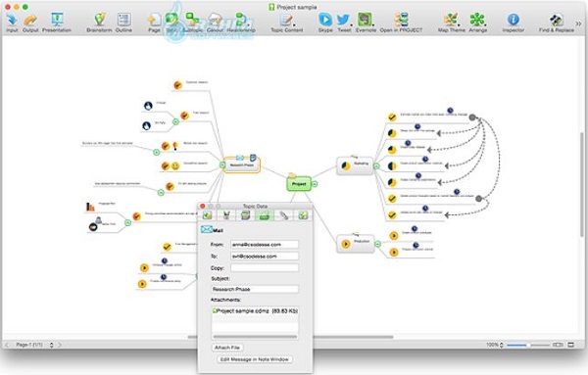Select the last tab in Topic Data
Viewport: 588px width, 375px height.
pyautogui.click(x=303, y=215)
